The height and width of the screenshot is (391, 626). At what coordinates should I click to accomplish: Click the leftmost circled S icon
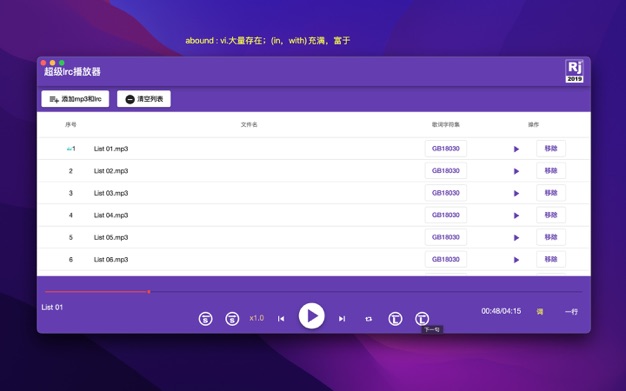click(x=206, y=319)
